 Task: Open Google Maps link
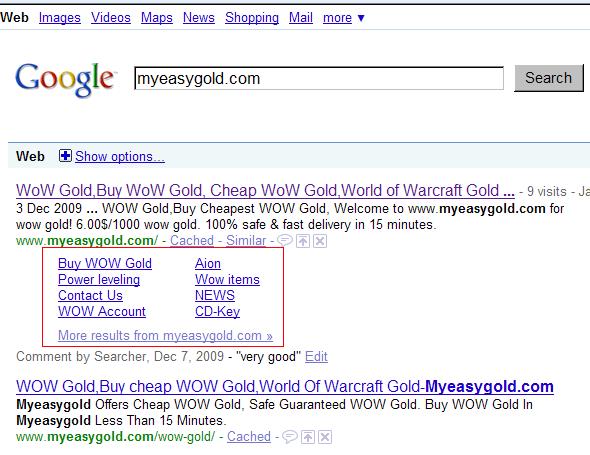click(x=157, y=18)
